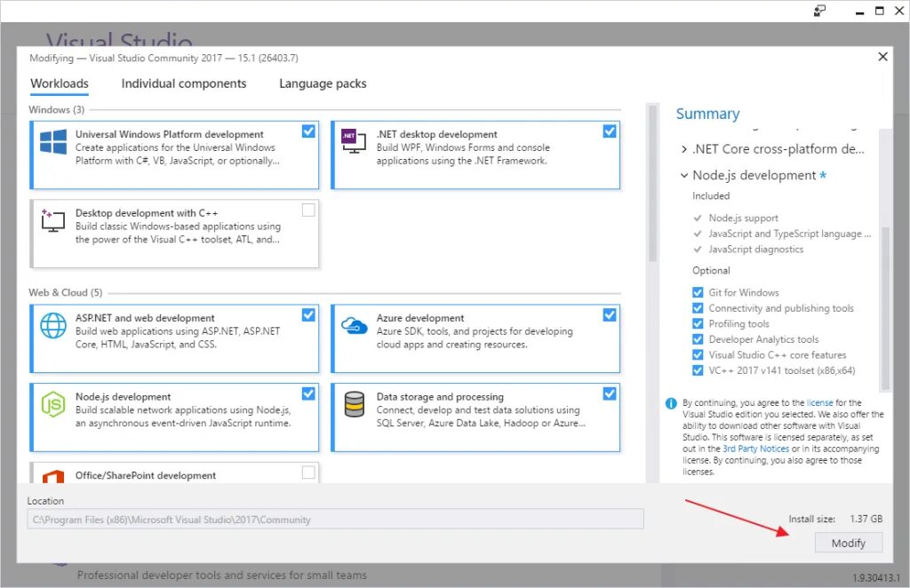Open the Language packs tab
Image resolution: width=910 pixels, height=588 pixels.
[323, 83]
